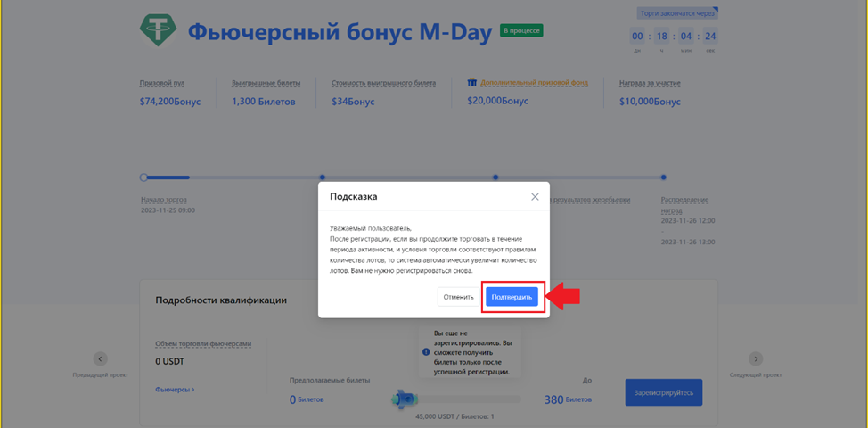Click the Подробности квалификации heading

coord(221,300)
